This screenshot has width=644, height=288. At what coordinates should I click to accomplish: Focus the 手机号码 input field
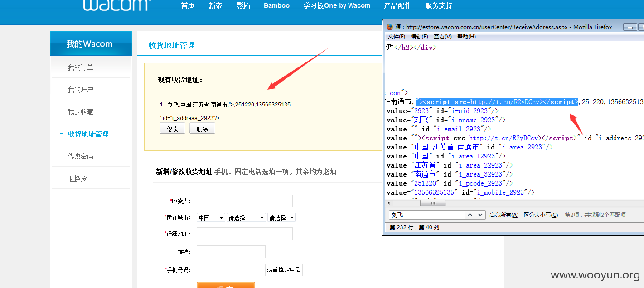click(x=231, y=270)
